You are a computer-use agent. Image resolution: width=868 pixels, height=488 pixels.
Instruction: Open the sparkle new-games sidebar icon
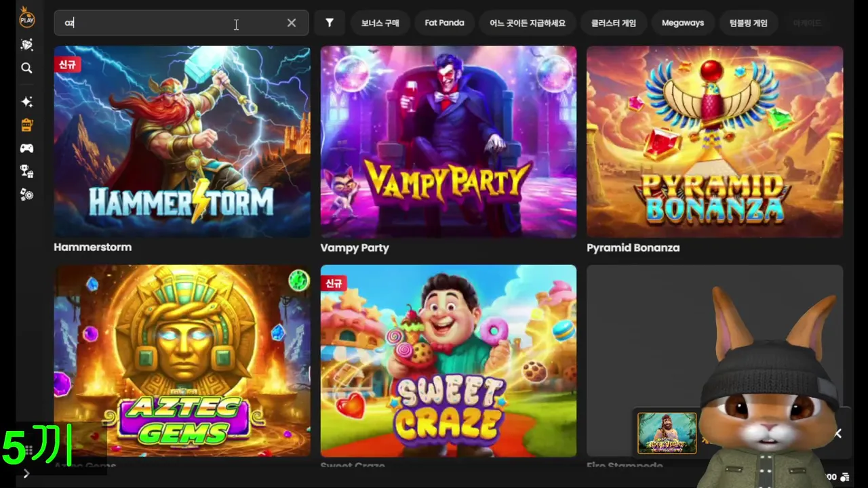coord(26,102)
